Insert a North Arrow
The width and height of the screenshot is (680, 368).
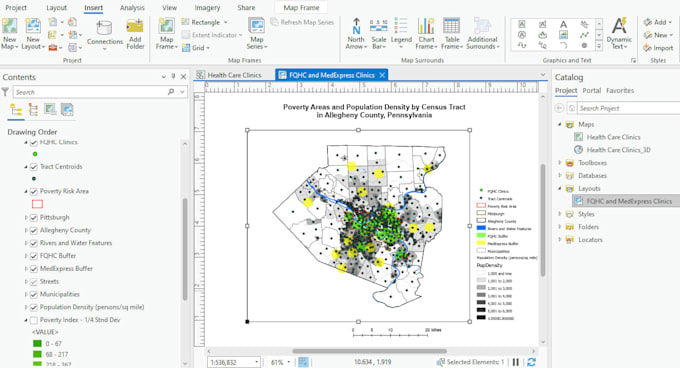(x=356, y=34)
